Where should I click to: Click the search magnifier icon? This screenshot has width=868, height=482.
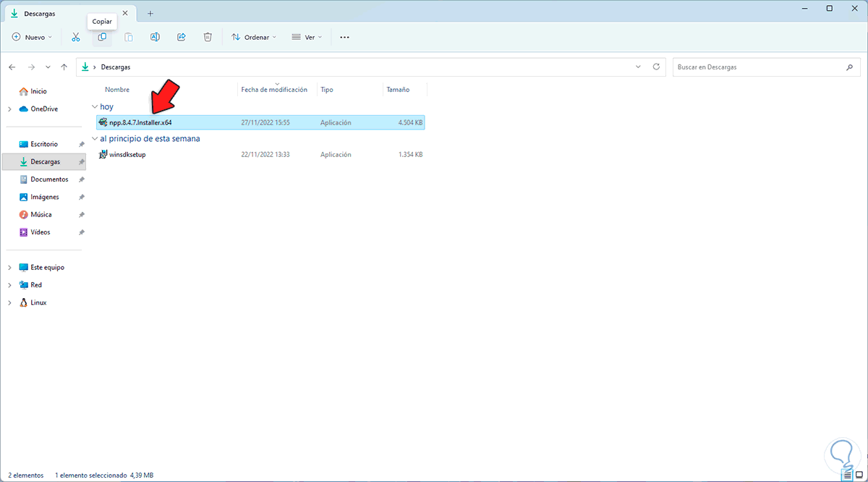tap(849, 67)
